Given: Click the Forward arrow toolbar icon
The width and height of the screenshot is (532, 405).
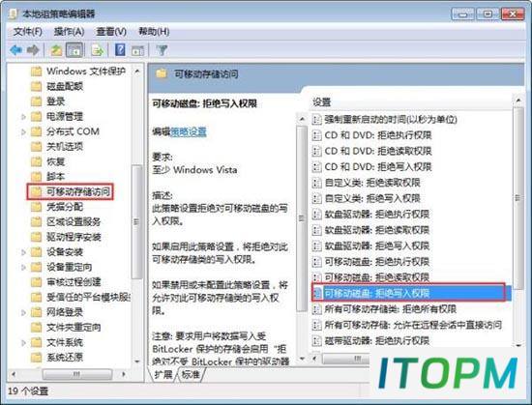Looking at the screenshot, I should point(33,50).
